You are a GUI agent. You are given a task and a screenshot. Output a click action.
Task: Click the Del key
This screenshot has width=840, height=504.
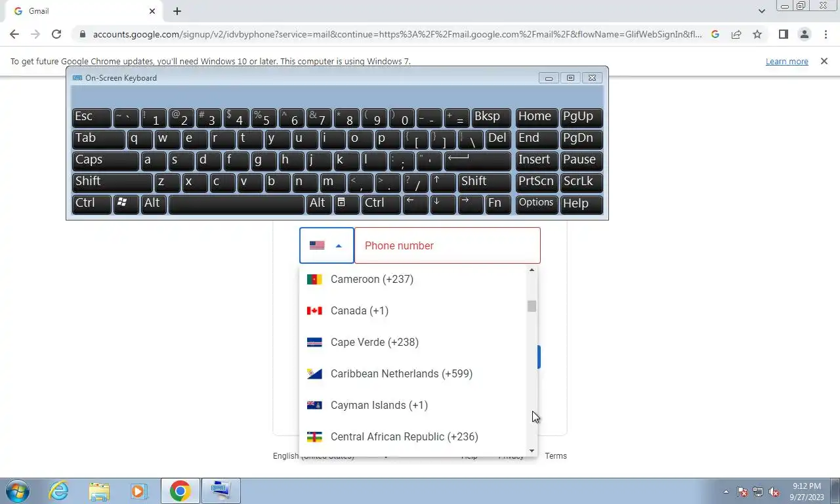[497, 138]
